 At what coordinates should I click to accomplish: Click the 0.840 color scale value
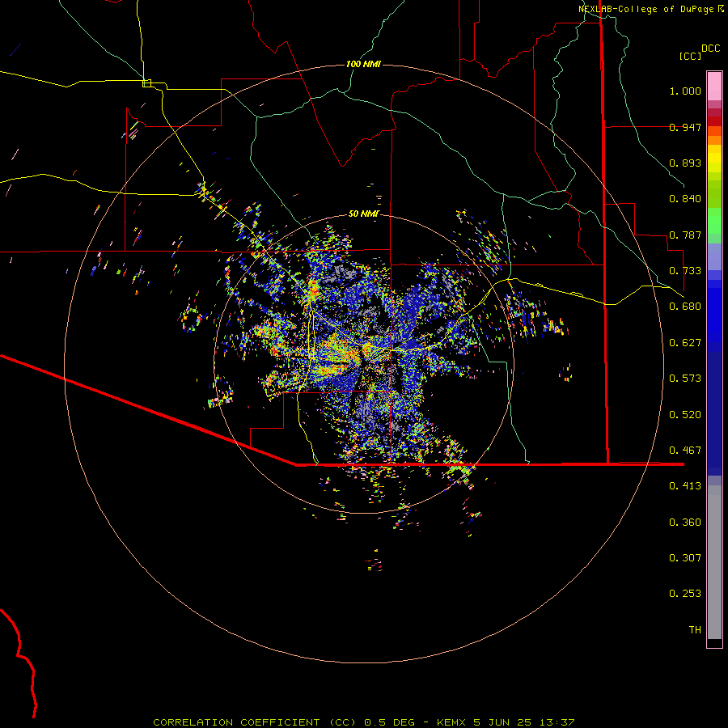tap(685, 199)
